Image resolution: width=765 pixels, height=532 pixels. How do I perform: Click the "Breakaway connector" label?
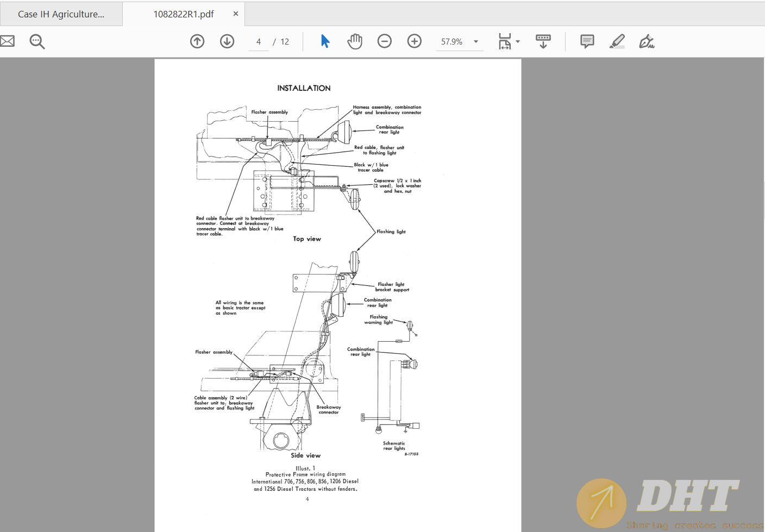(329, 410)
